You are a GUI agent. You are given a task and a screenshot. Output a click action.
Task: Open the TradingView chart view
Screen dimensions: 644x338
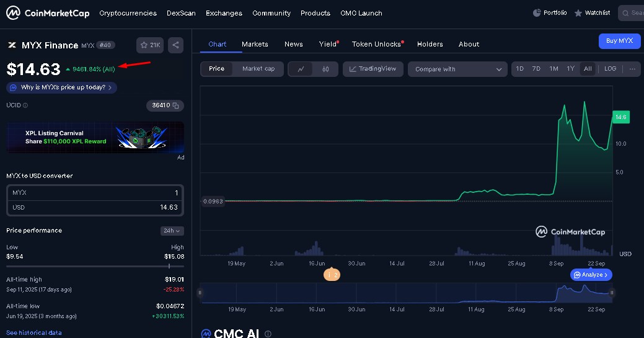[373, 69]
